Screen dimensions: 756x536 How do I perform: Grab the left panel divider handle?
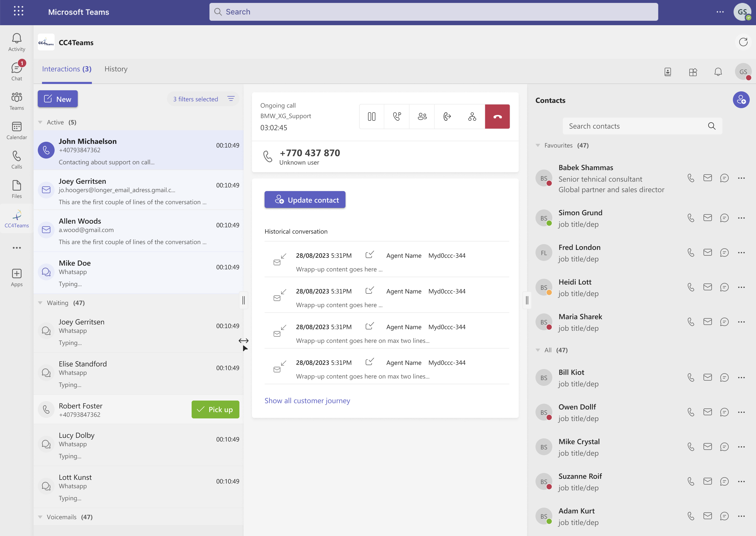point(244,300)
